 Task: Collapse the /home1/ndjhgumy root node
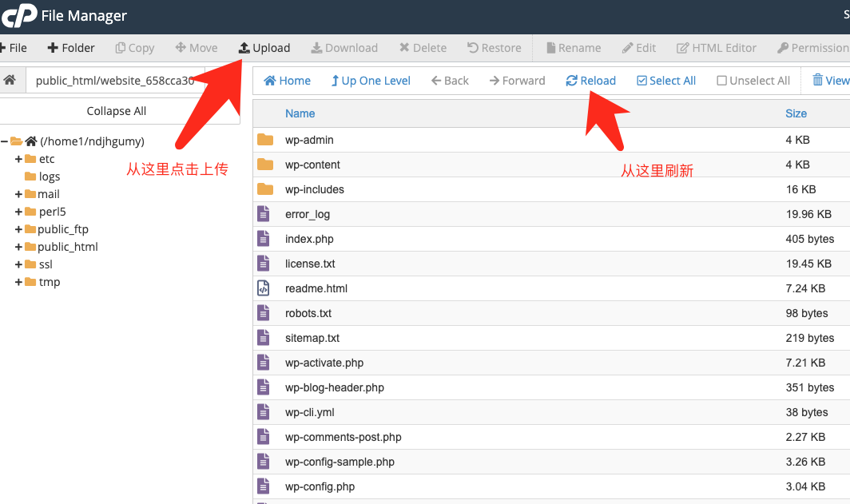tap(5, 141)
